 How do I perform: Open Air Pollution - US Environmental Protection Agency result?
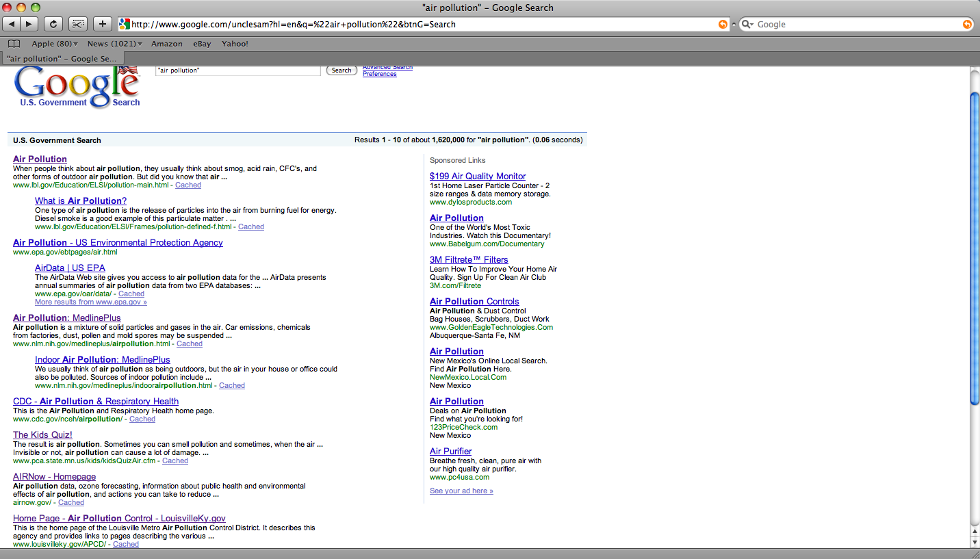(x=118, y=242)
